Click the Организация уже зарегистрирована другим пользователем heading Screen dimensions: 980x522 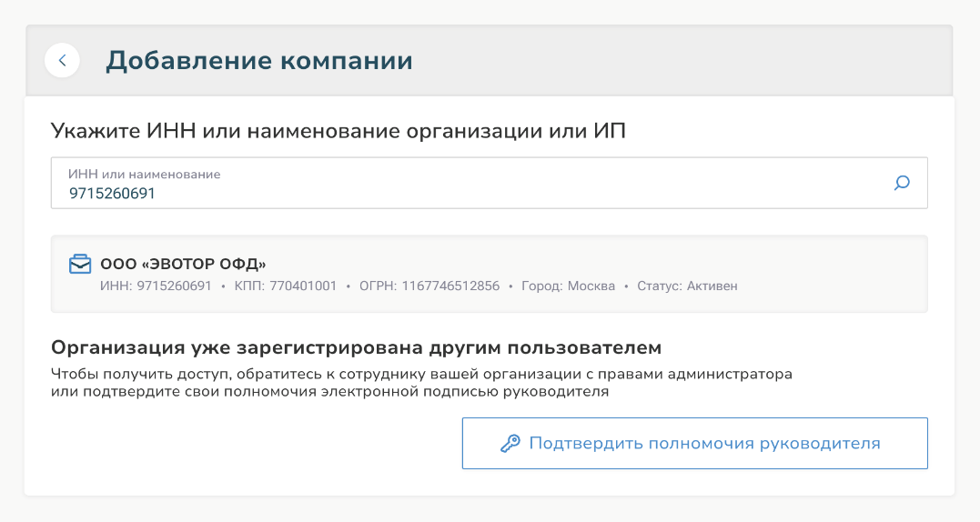[357, 347]
